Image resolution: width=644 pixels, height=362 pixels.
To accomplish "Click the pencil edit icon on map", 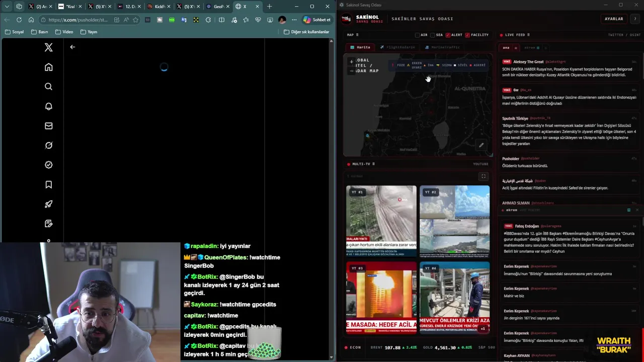I will pos(481,145).
